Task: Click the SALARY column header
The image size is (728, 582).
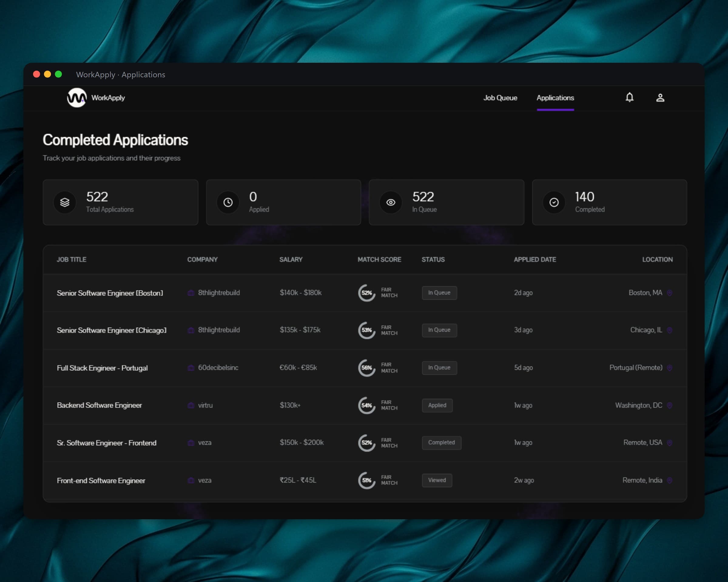Action: point(291,259)
